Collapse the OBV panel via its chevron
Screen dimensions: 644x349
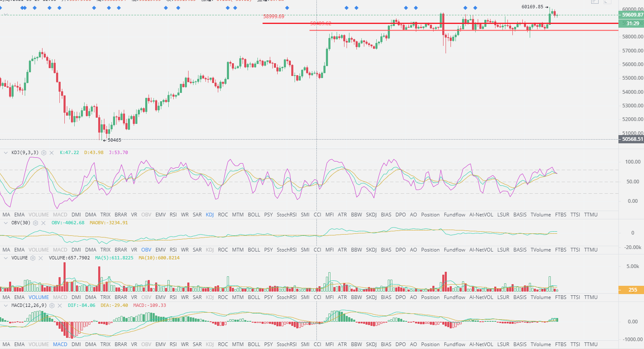coord(5,223)
